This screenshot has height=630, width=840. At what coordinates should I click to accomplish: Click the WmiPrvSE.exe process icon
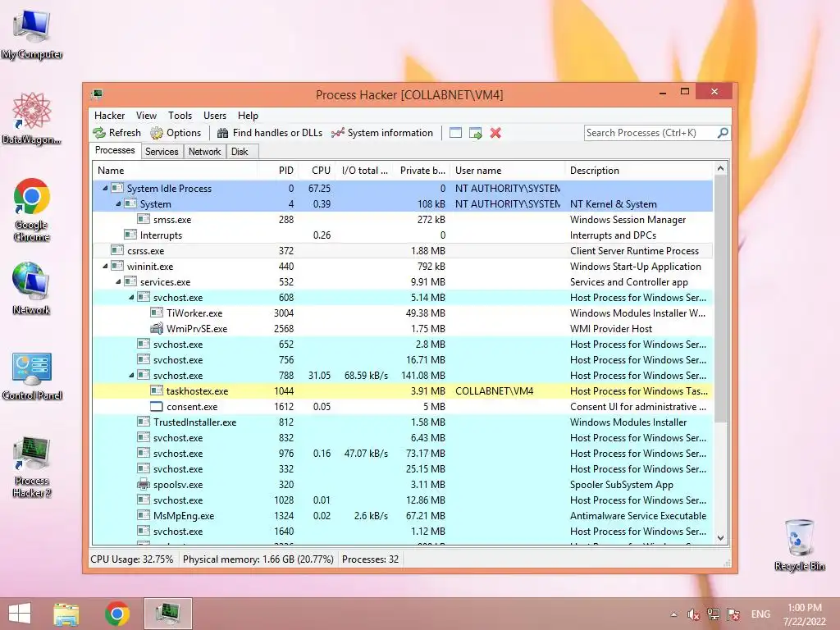157,328
